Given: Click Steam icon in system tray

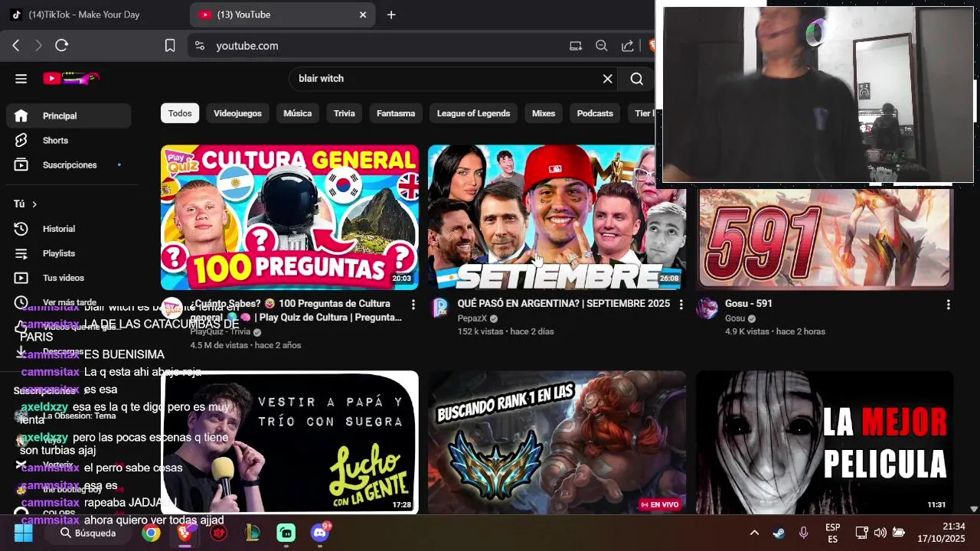Looking at the screenshot, I should [x=778, y=533].
